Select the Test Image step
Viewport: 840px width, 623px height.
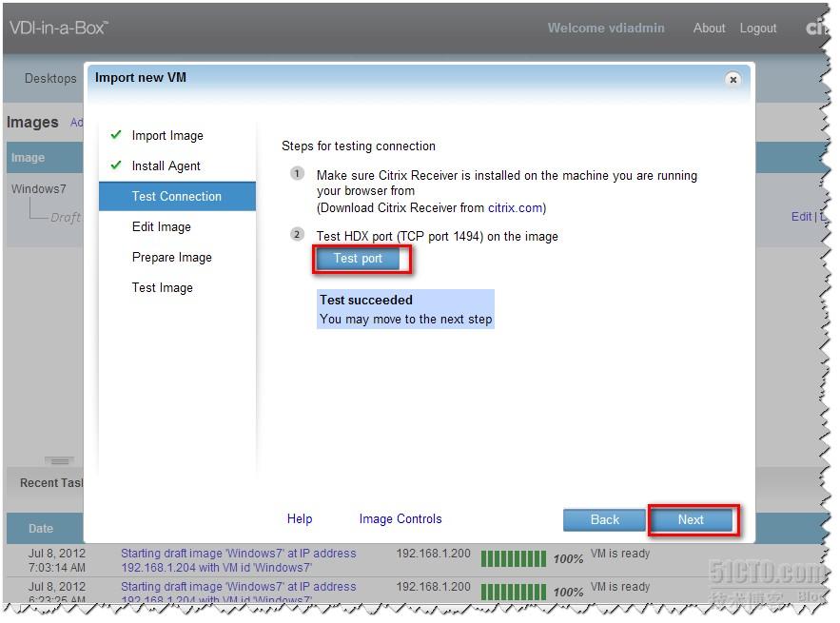[x=162, y=287]
